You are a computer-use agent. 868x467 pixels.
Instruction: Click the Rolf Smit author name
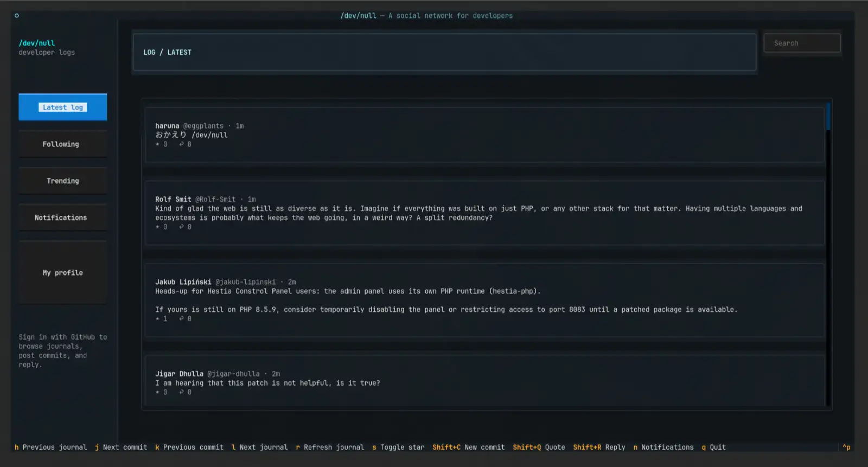[173, 200]
